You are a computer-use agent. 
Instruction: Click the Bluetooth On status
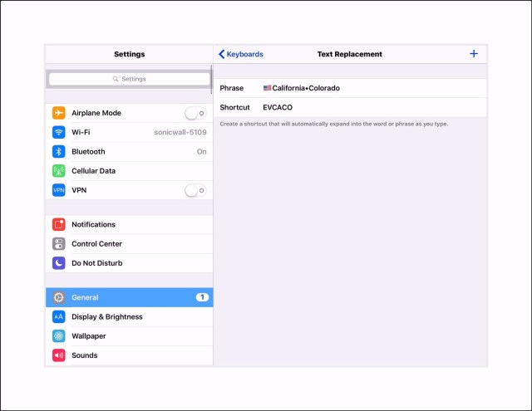tap(201, 151)
